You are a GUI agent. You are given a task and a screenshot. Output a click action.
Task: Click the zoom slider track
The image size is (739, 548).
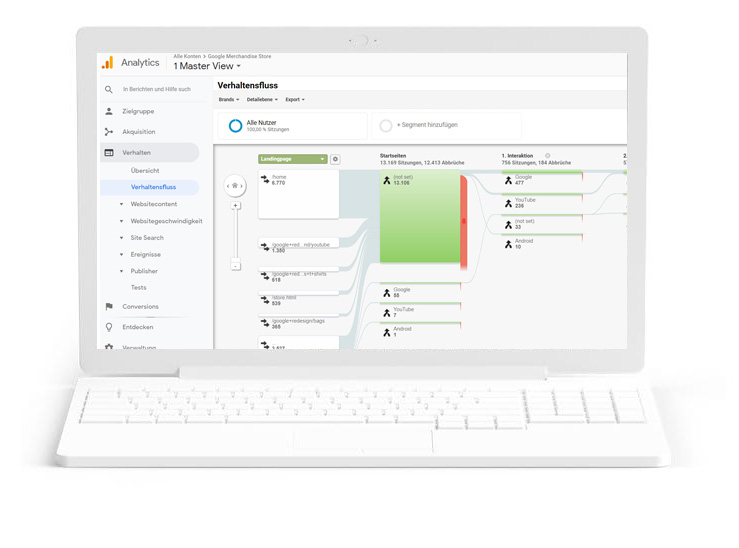click(x=236, y=234)
